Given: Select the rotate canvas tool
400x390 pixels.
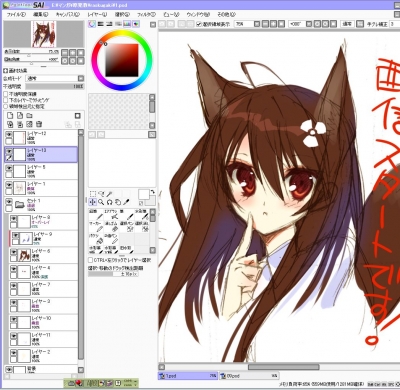Looking at the screenshot, I should (109, 202).
